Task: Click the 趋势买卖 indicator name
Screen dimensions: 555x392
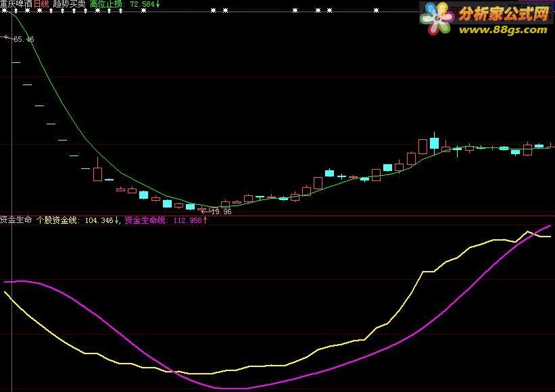Action: 70,4
